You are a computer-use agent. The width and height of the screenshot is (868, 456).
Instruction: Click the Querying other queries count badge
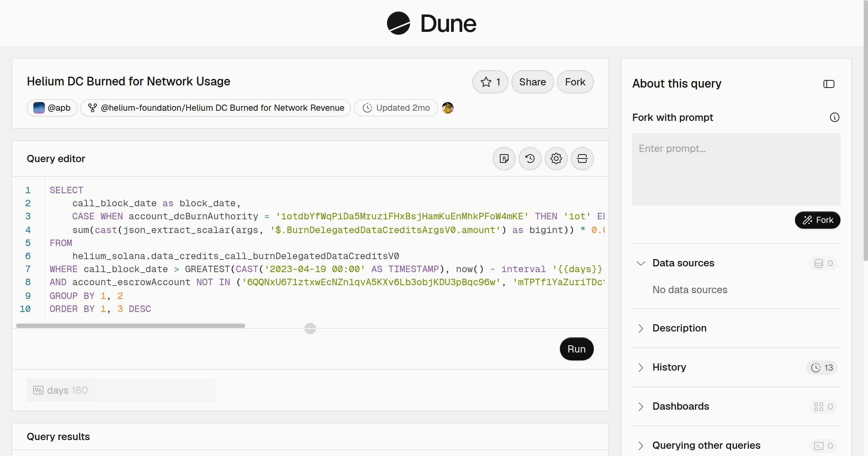(x=823, y=446)
